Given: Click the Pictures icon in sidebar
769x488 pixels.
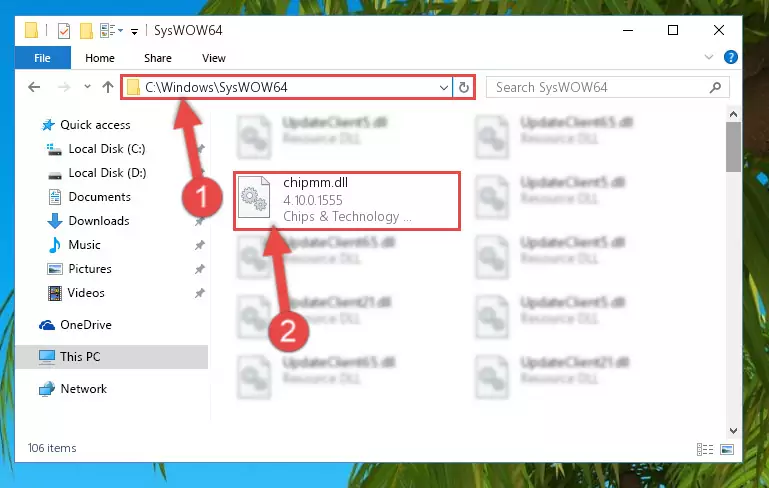Looking at the screenshot, I should [x=54, y=269].
